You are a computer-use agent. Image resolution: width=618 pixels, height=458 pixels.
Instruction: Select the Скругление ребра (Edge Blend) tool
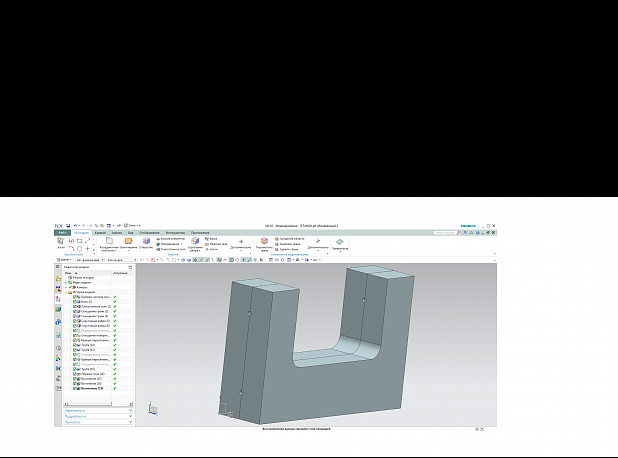(x=194, y=243)
